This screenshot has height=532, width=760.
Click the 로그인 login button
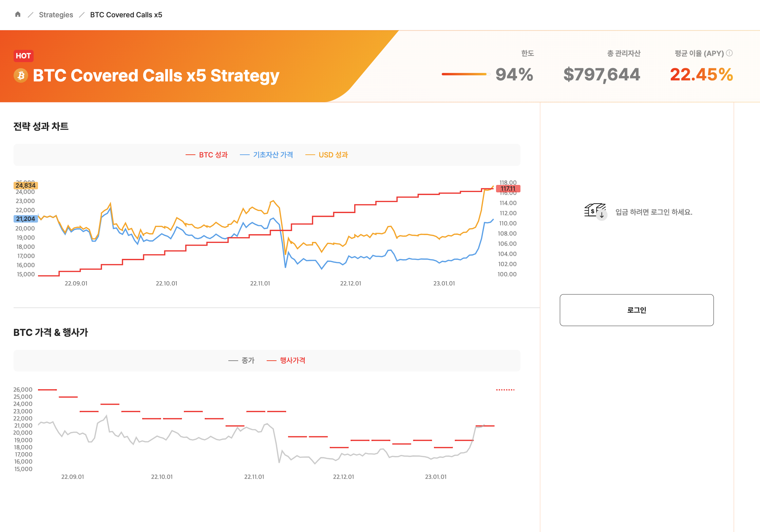click(x=636, y=310)
